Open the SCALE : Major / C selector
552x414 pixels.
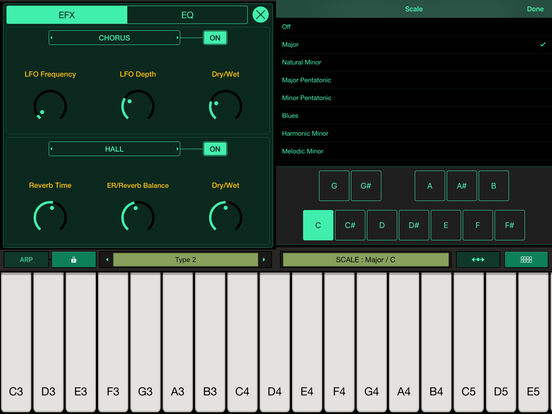pos(366,260)
